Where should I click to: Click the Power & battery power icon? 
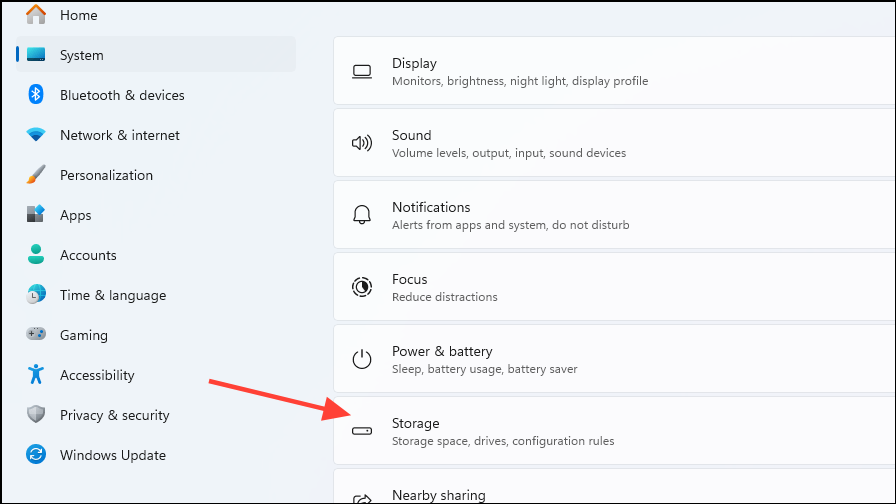[362, 359]
